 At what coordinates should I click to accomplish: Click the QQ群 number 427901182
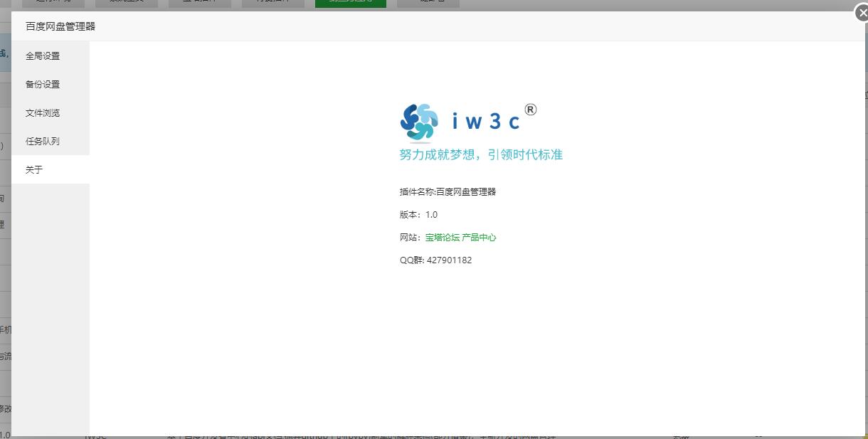point(449,260)
